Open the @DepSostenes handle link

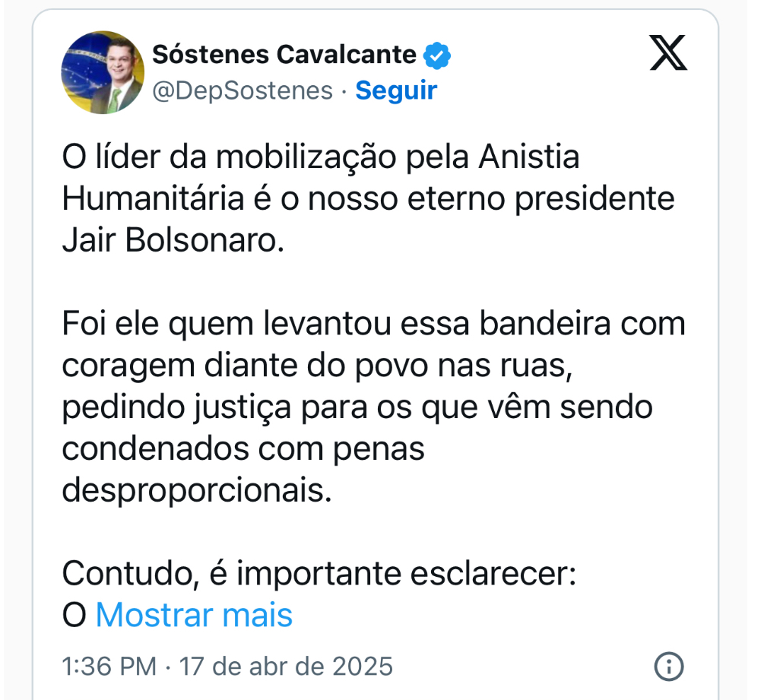[x=243, y=90]
